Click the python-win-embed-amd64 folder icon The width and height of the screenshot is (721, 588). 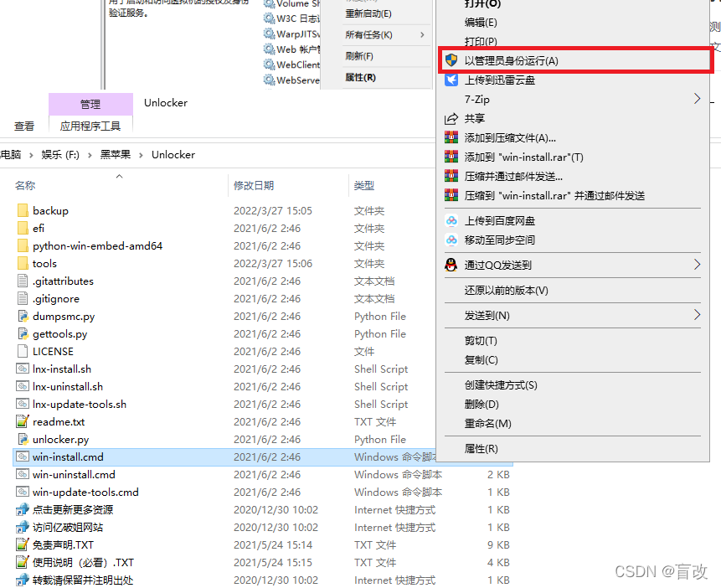pos(22,245)
